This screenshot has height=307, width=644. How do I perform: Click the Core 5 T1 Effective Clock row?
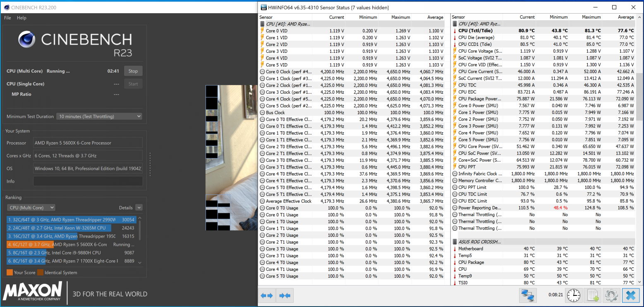pos(352,194)
